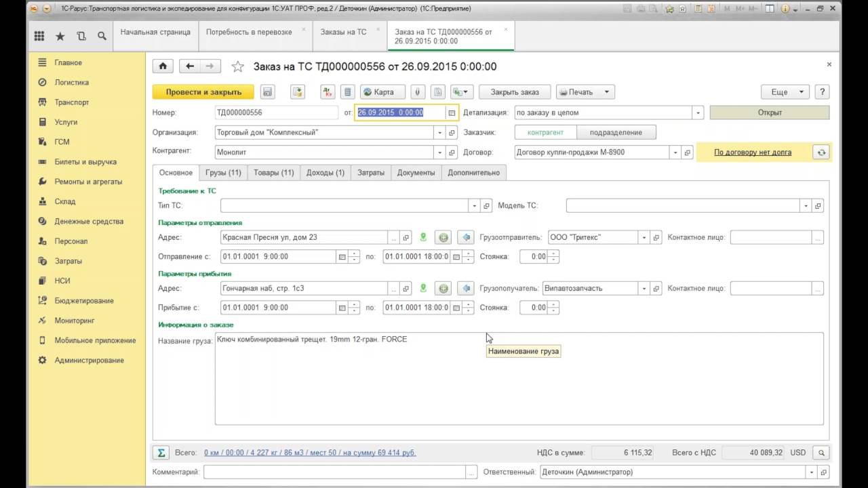
Task: Expand the Контрагент dropdown list
Action: (441, 152)
